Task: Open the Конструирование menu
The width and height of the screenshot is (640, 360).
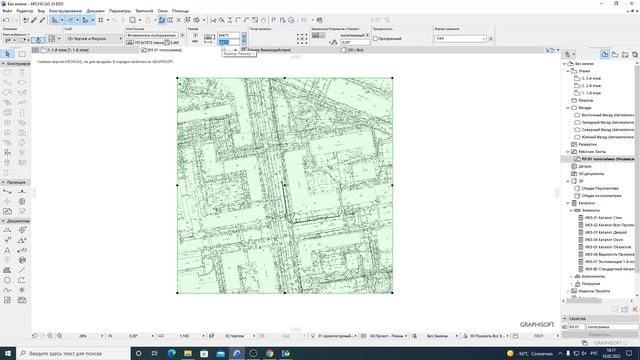Action: tap(65, 11)
